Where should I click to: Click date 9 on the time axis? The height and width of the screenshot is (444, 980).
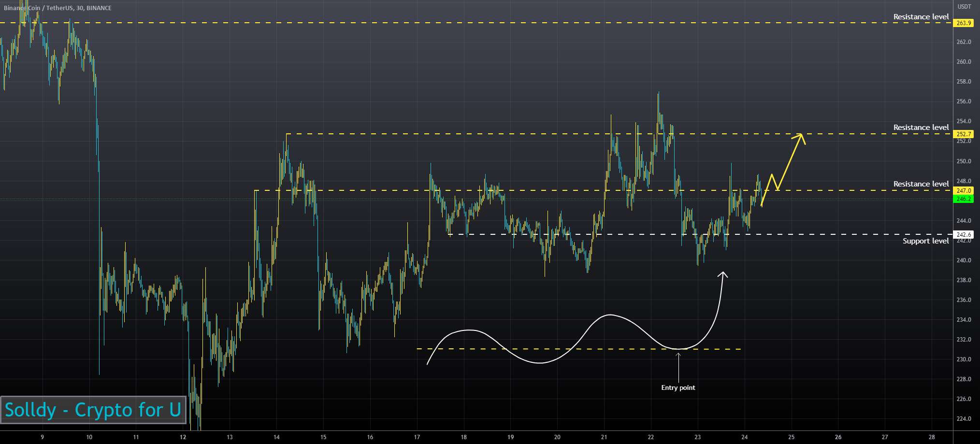coord(43,437)
